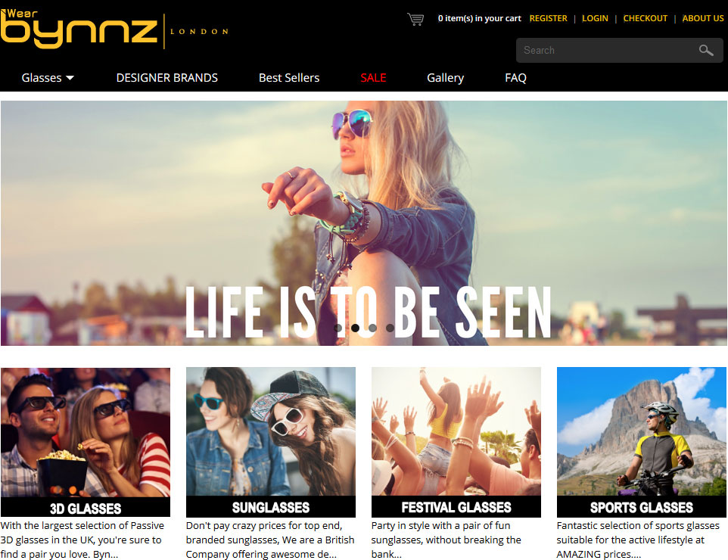Select the third carousel slide dot
Screen dimensions: 728x560
tap(372, 328)
